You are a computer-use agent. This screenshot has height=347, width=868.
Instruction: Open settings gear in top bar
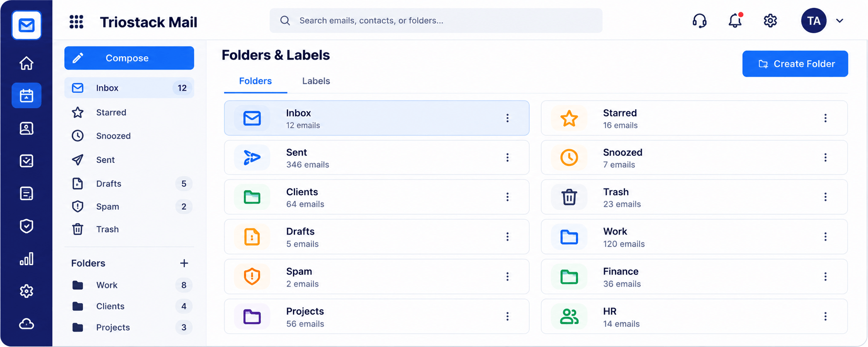pos(770,21)
